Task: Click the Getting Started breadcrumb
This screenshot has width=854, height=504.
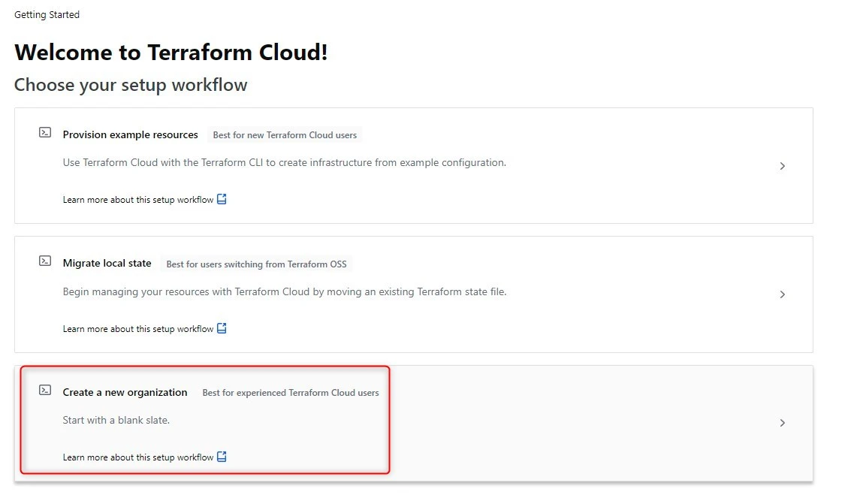Action: pos(47,14)
